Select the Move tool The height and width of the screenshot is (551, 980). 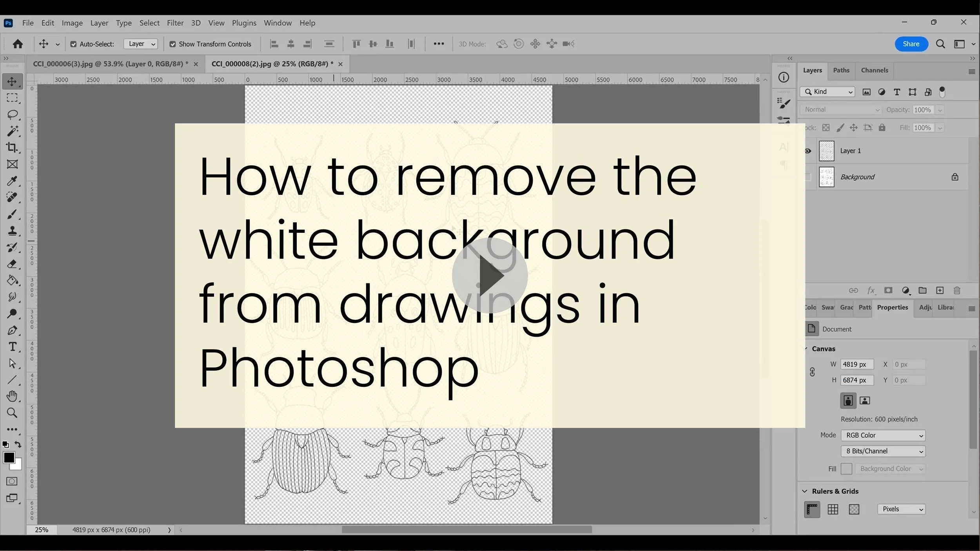(12, 81)
